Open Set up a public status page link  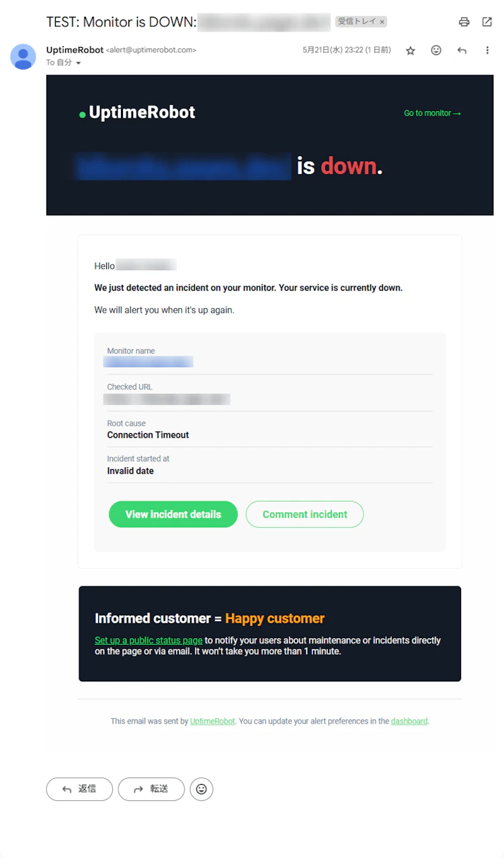pyautogui.click(x=149, y=640)
